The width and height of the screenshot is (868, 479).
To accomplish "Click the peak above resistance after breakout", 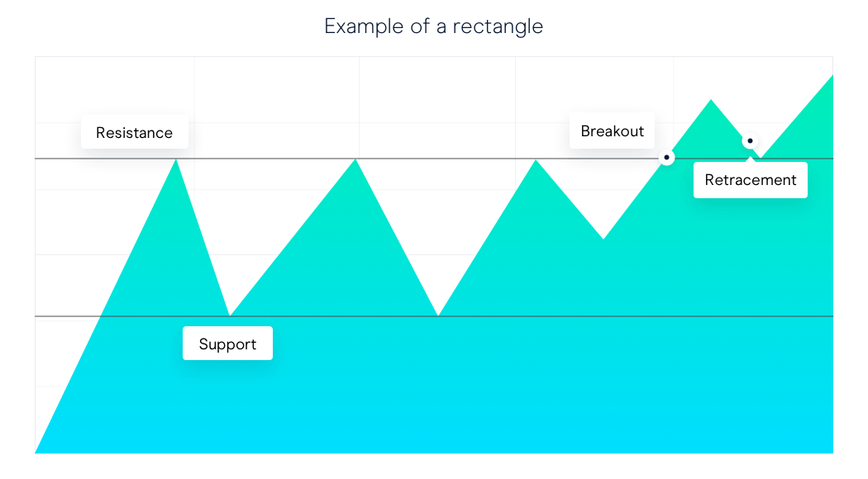I will click(711, 101).
